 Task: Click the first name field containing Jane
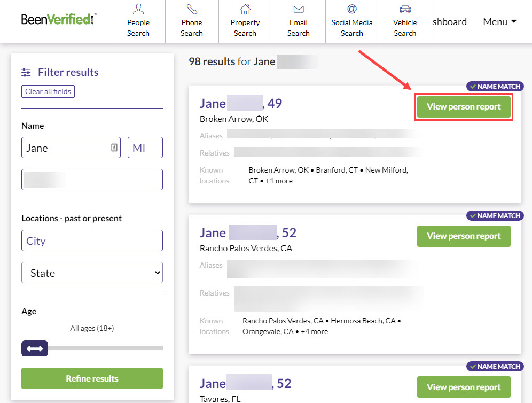point(64,148)
